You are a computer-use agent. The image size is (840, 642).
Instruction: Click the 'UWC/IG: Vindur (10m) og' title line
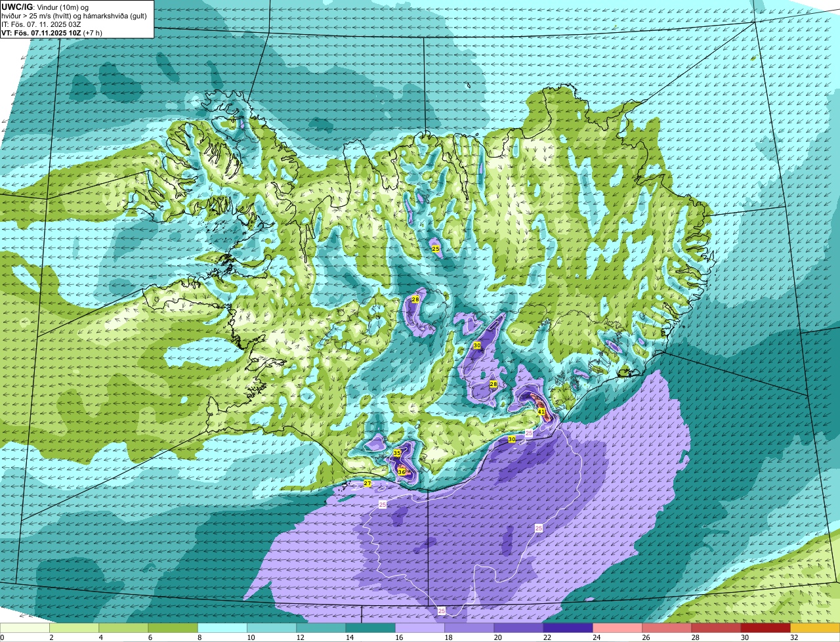pyautogui.click(x=45, y=7)
